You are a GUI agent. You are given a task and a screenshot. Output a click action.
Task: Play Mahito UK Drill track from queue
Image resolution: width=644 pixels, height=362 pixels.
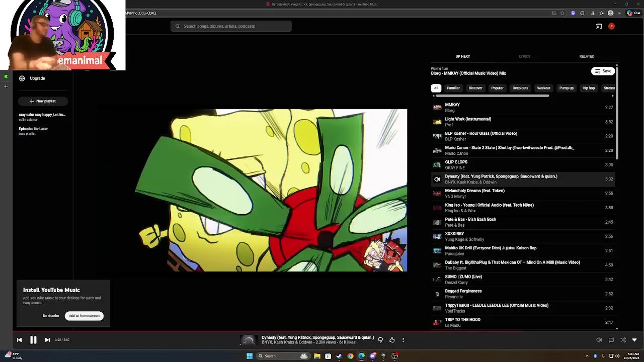[523, 251]
